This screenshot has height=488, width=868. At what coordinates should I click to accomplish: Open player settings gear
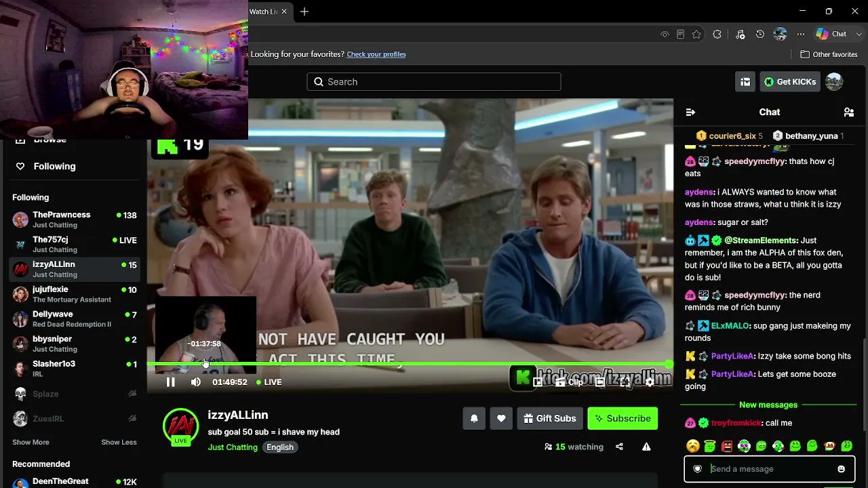(650, 382)
